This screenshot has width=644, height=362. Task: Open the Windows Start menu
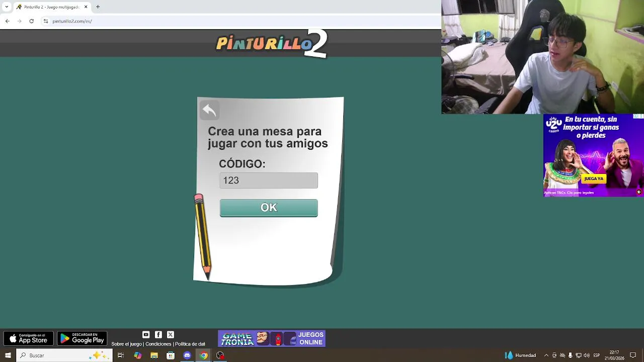[x=8, y=355]
